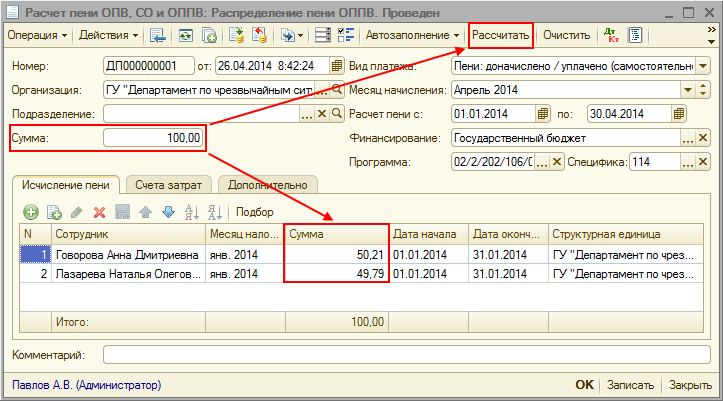Open the Дополнительно tab

pyautogui.click(x=268, y=184)
